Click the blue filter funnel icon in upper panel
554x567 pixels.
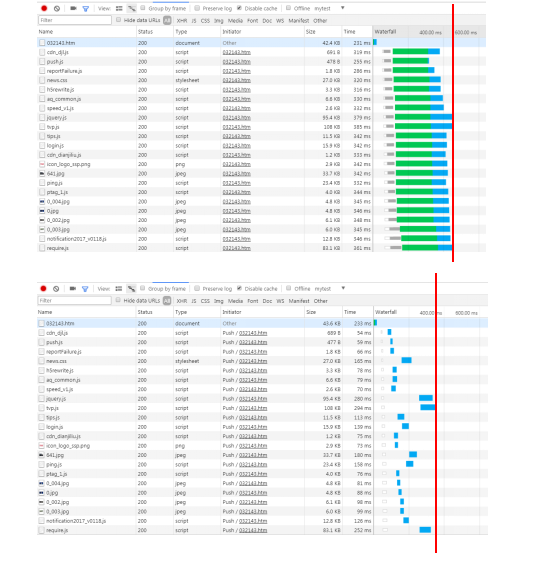click(x=86, y=8)
